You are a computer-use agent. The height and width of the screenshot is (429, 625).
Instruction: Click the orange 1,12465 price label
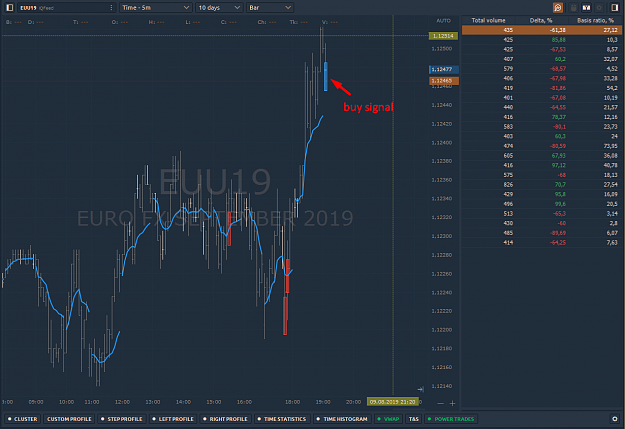444,81
